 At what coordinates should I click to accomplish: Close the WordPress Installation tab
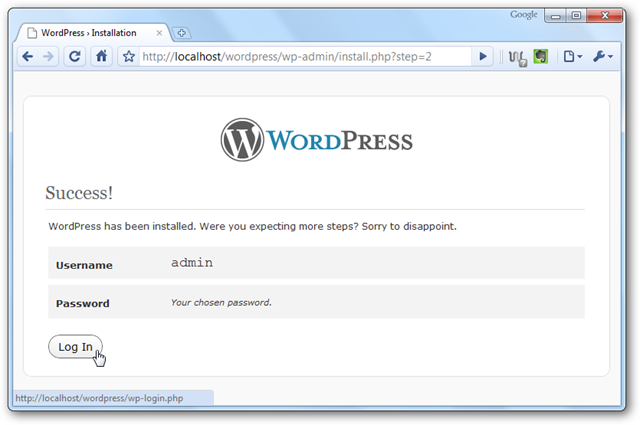[159, 33]
